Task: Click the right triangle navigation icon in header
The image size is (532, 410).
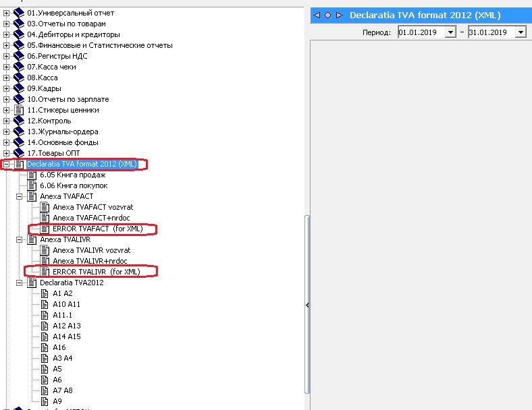Action: click(x=340, y=16)
